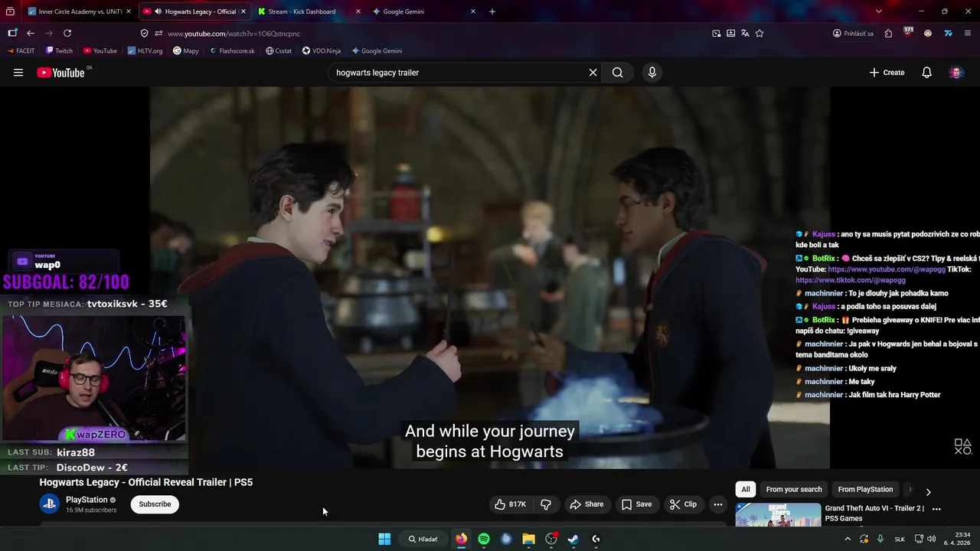Open the 7TV extension icon

948,34
